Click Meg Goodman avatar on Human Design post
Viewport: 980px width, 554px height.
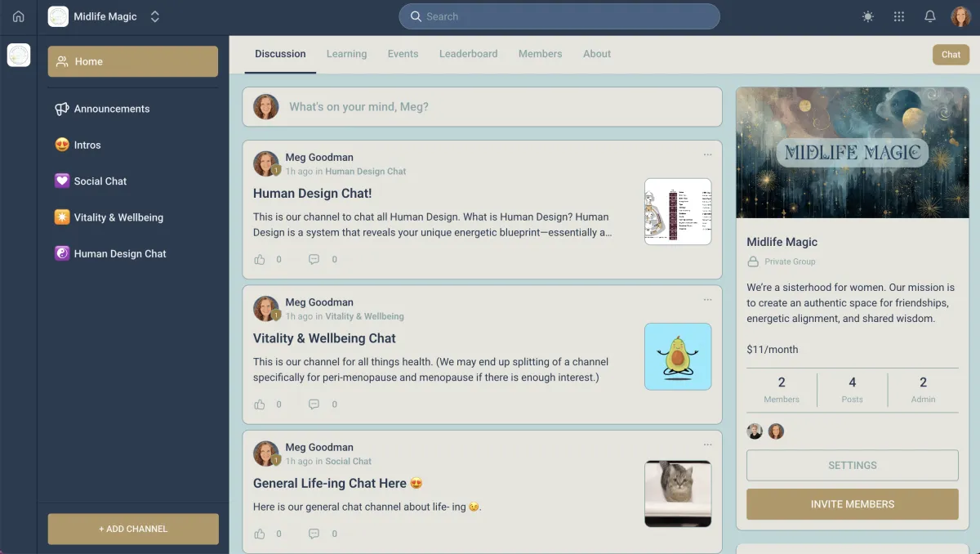click(x=266, y=163)
